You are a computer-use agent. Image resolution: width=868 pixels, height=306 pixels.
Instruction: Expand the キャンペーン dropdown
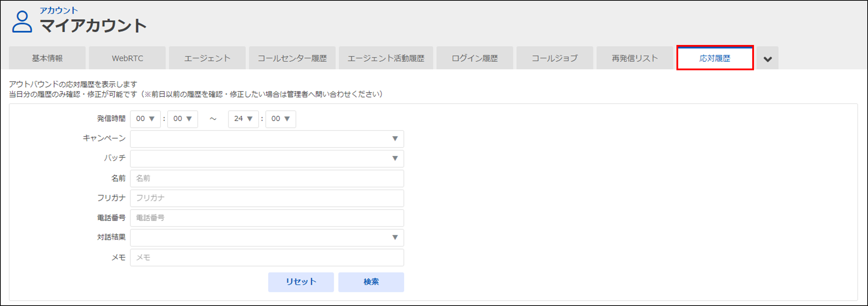(267, 139)
